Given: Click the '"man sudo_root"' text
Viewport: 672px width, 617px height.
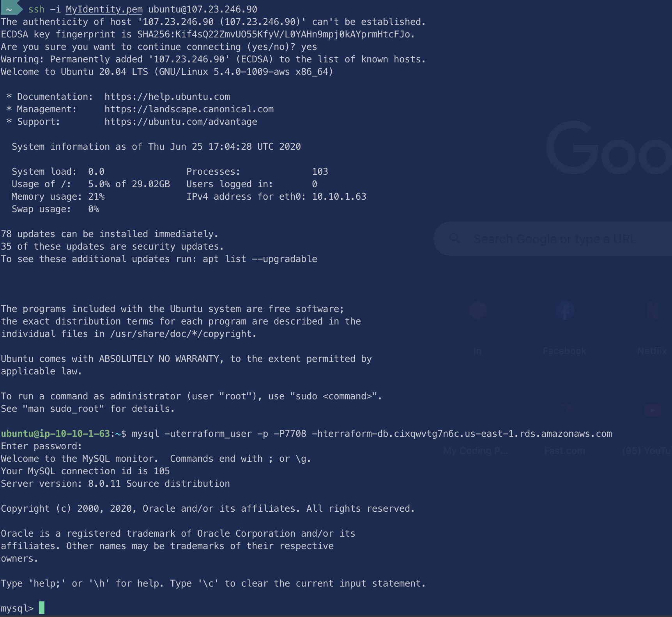Looking at the screenshot, I should (x=64, y=409).
